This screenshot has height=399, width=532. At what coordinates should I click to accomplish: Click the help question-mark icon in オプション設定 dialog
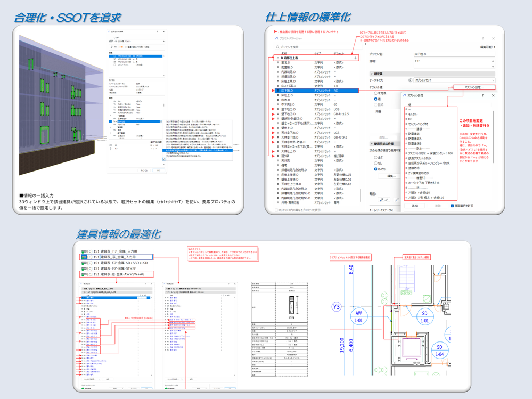pyautogui.click(x=483, y=95)
